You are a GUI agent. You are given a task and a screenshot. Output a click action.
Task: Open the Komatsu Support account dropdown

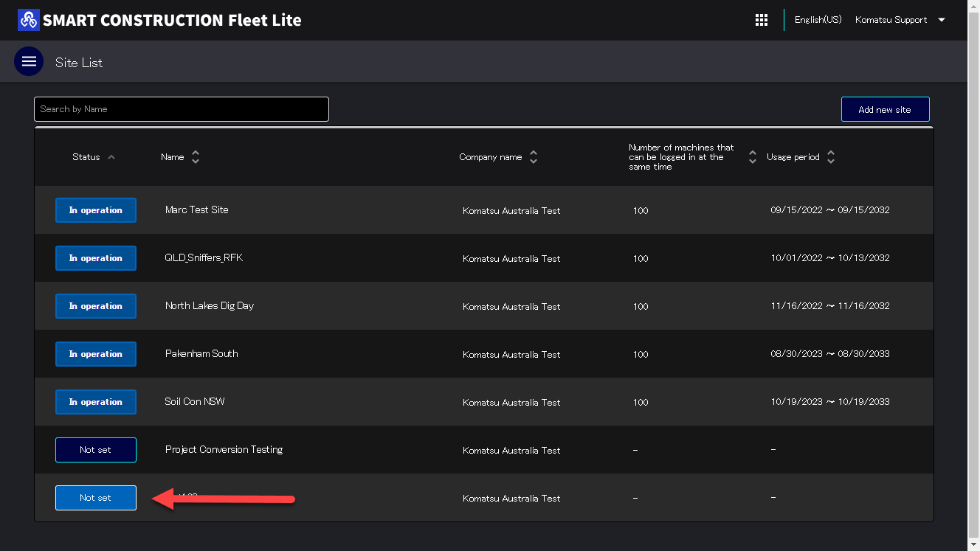[900, 20]
